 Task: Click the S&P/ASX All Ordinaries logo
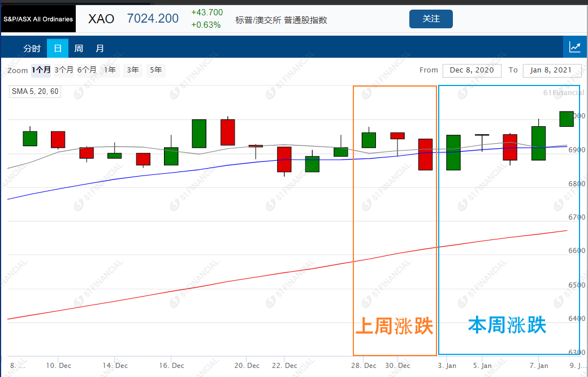tap(38, 19)
